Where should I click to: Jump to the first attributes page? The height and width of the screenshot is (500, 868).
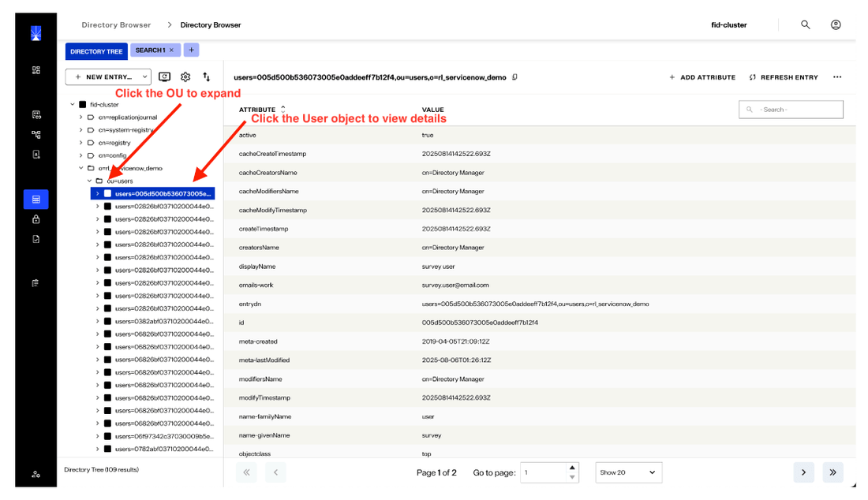point(246,472)
